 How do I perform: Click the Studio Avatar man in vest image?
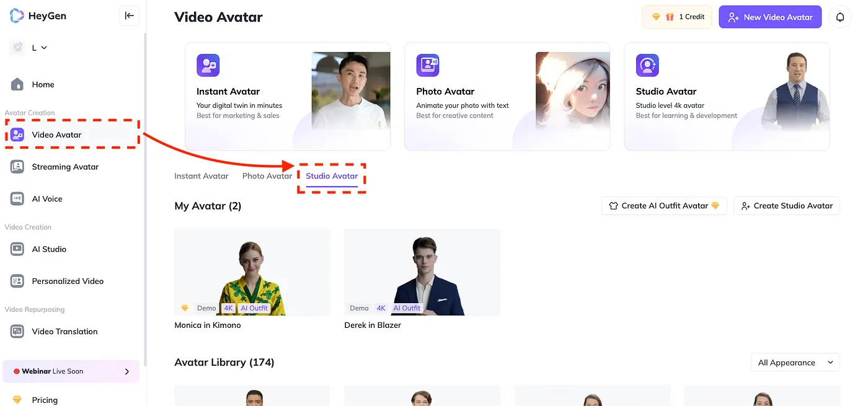[x=795, y=93]
